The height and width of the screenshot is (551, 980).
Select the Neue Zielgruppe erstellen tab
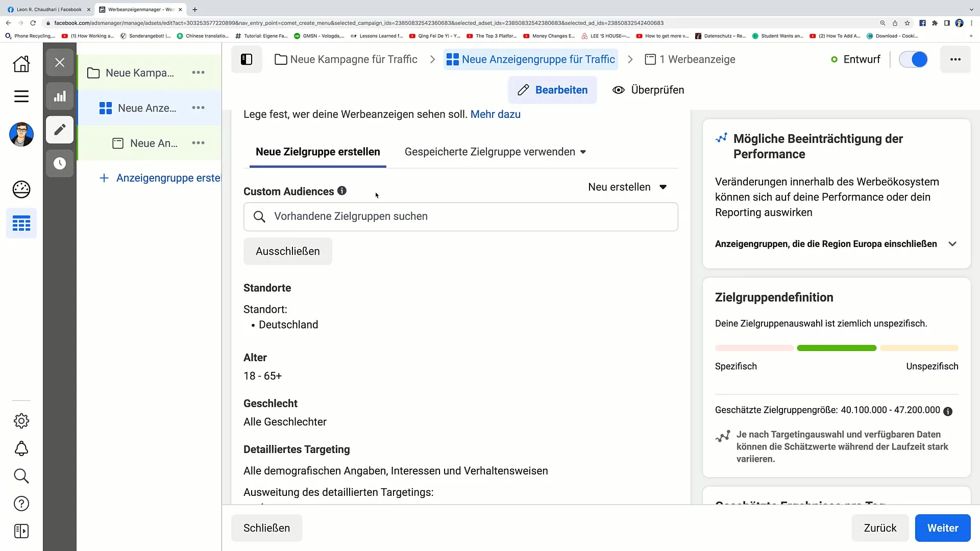[x=317, y=152]
